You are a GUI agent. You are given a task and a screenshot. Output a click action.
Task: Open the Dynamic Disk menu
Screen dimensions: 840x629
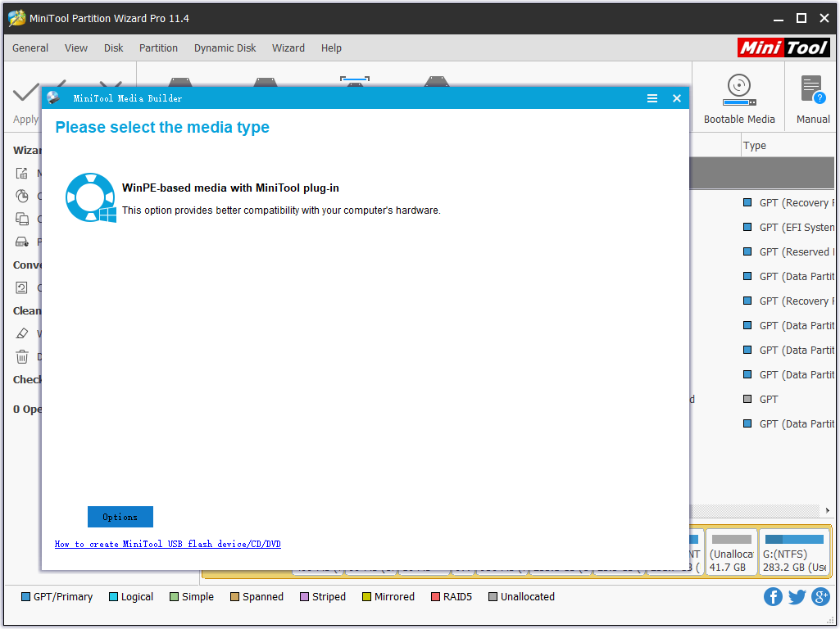225,48
